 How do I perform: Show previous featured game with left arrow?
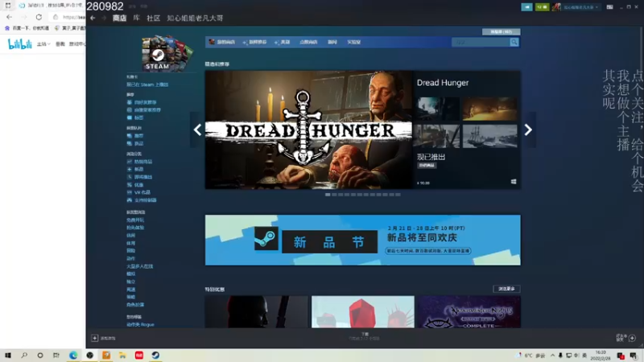point(197,130)
